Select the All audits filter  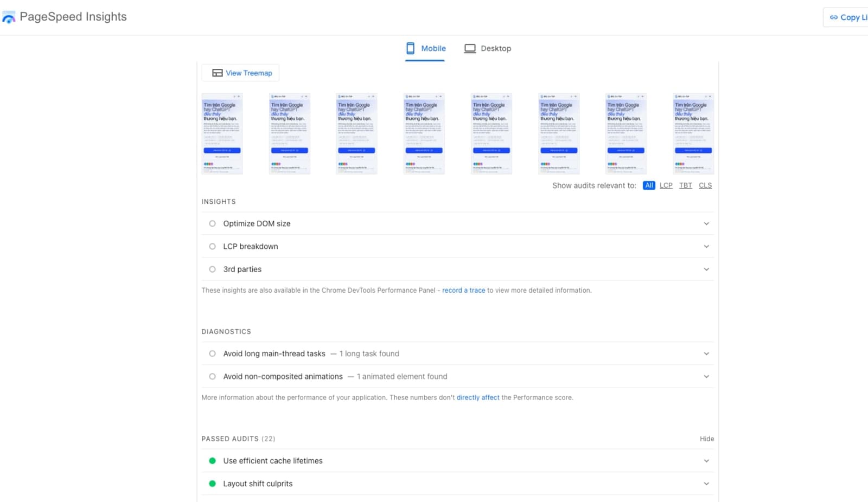pyautogui.click(x=649, y=185)
